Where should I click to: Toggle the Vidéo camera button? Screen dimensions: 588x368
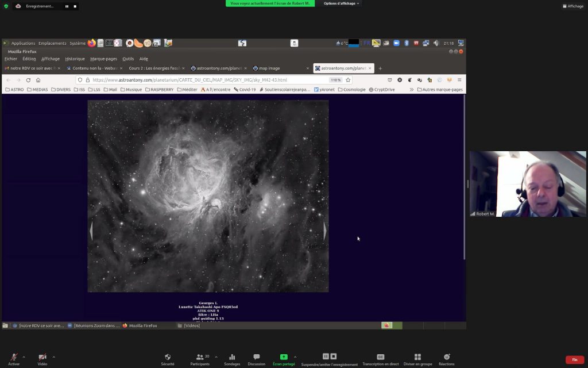42,359
